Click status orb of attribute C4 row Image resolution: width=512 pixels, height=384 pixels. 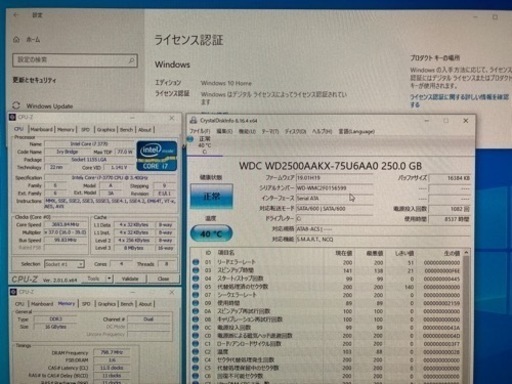[x=196, y=360]
